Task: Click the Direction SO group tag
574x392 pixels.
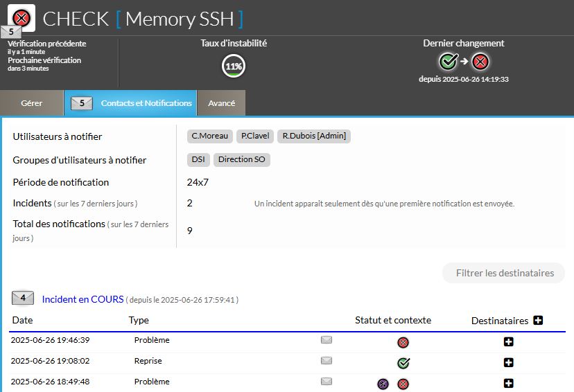Action: coord(241,159)
